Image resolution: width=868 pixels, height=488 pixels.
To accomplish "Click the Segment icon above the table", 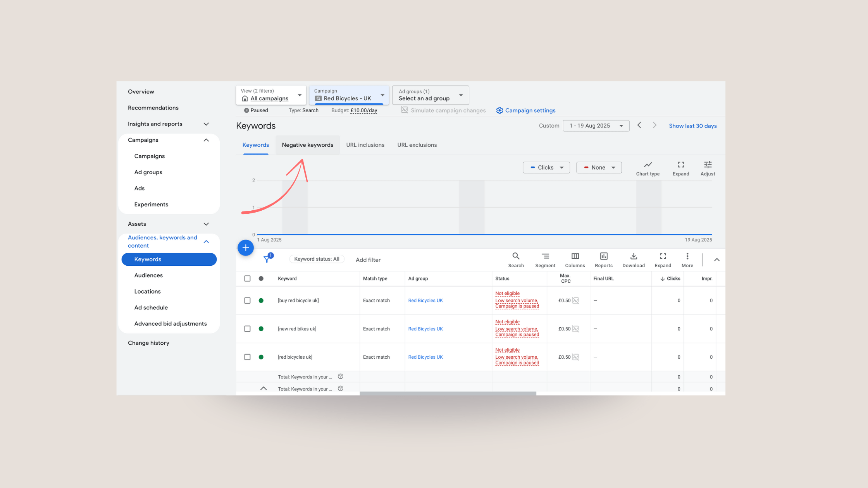I will (x=545, y=259).
